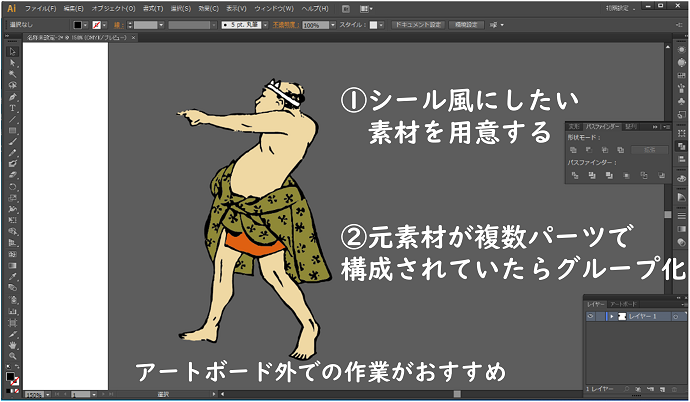Select the Line Segment tool
Image resolution: width=690 pixels, height=402 pixels.
[x=12, y=119]
